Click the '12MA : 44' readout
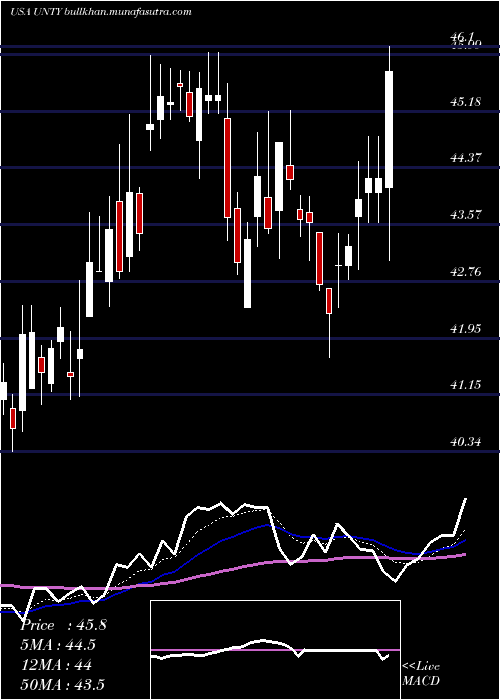 click(x=56, y=665)
